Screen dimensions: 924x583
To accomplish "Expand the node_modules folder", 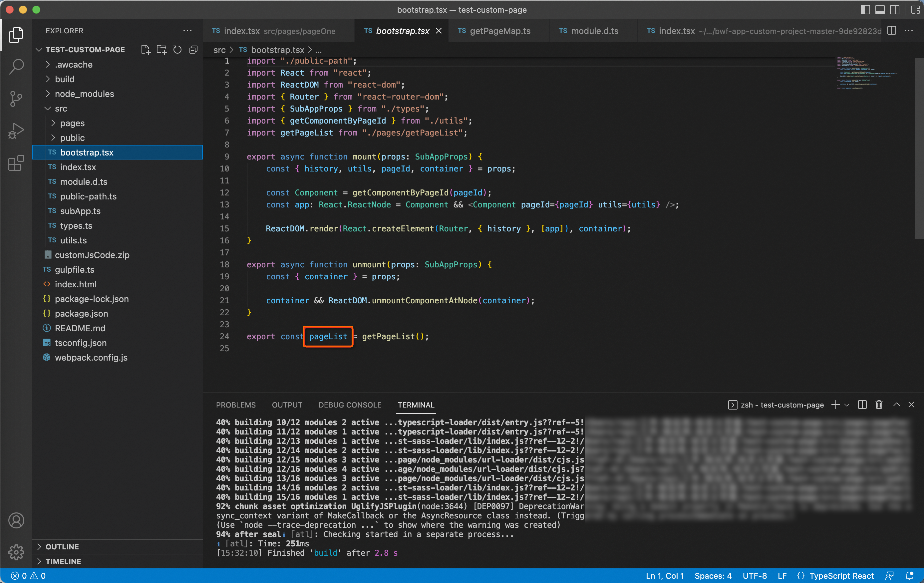I will pos(118,94).
